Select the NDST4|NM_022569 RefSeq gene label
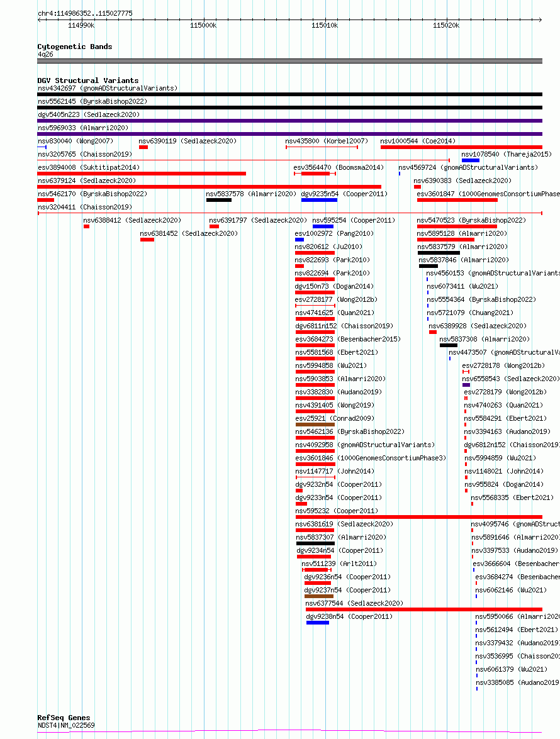This screenshot has height=739, width=560. (66, 725)
